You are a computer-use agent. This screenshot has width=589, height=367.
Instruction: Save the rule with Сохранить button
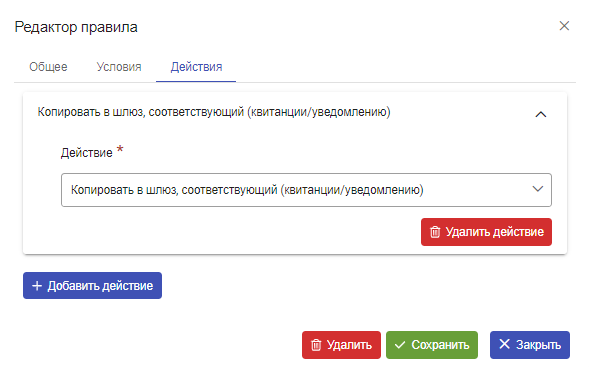click(x=432, y=345)
